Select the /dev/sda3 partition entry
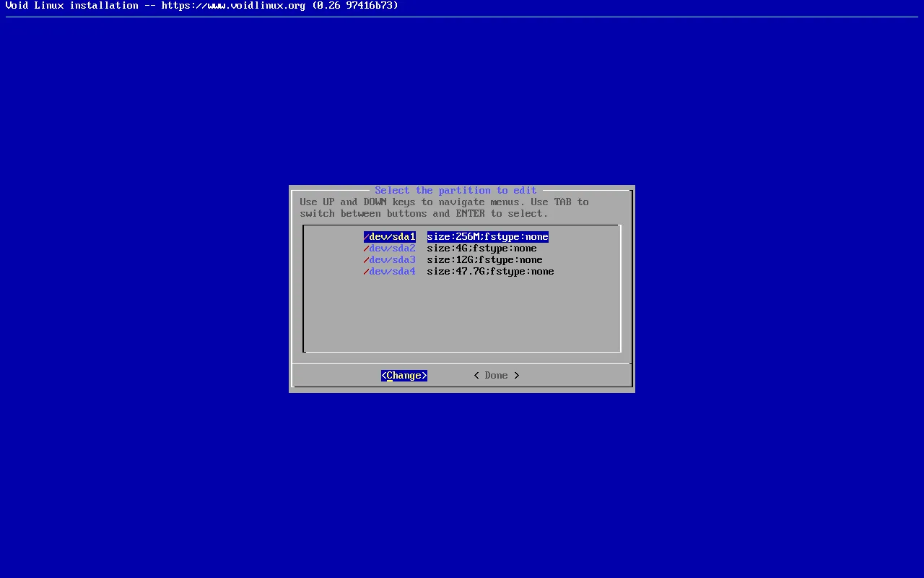This screenshot has height=578, width=924. 390,259
